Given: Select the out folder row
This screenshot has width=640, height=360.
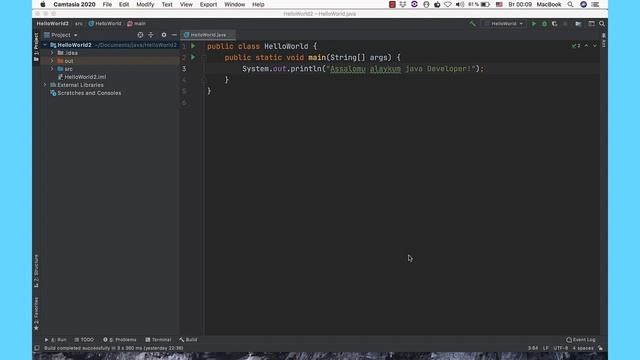Looking at the screenshot, I should [110, 61].
